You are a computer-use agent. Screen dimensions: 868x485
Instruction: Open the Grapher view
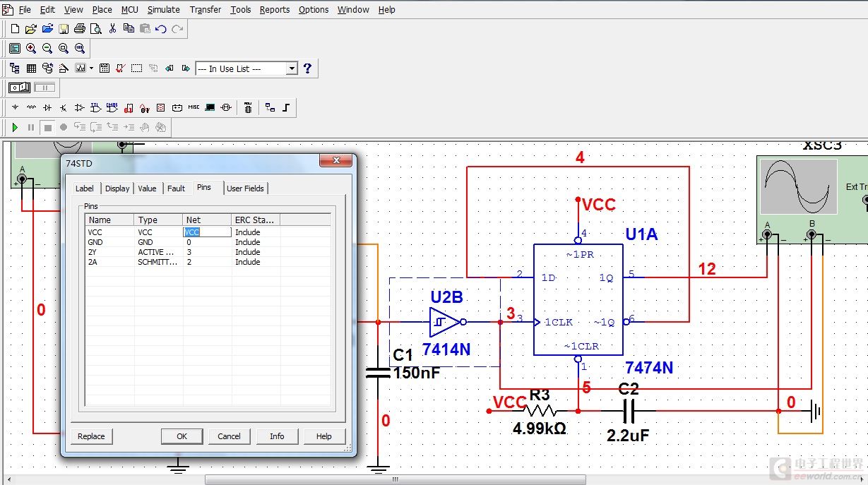pos(80,68)
